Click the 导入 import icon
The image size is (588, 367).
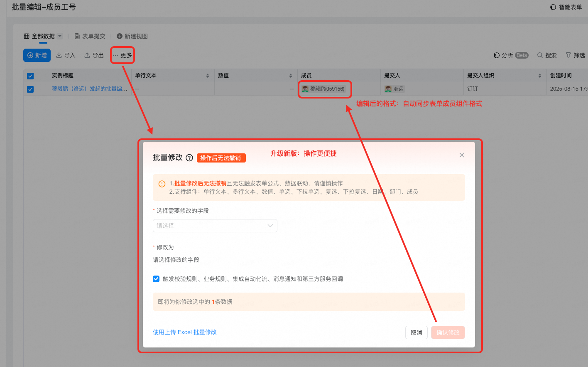[x=59, y=55]
